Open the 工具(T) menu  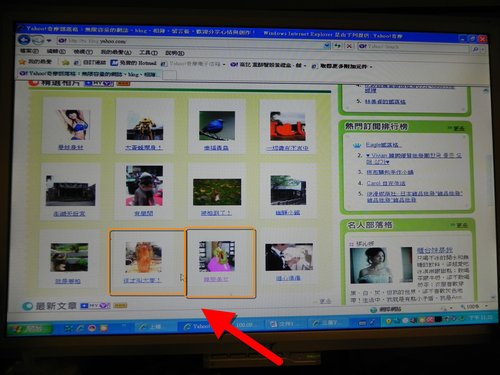[148, 53]
